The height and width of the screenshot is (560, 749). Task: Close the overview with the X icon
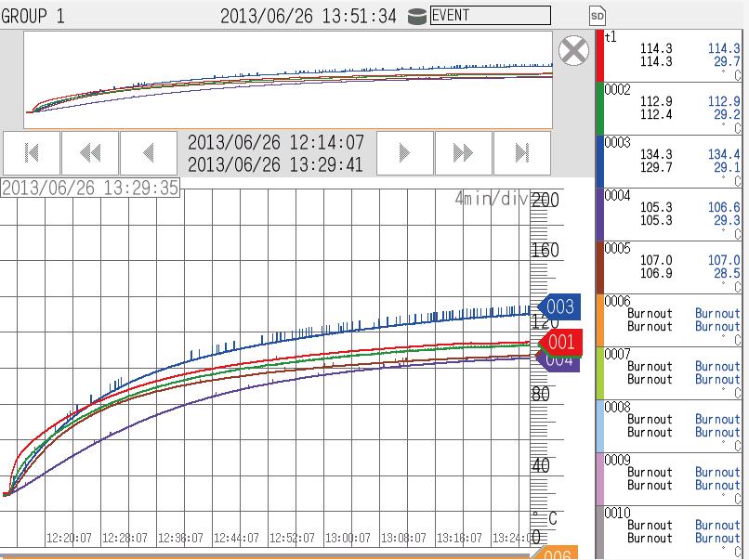(x=574, y=50)
